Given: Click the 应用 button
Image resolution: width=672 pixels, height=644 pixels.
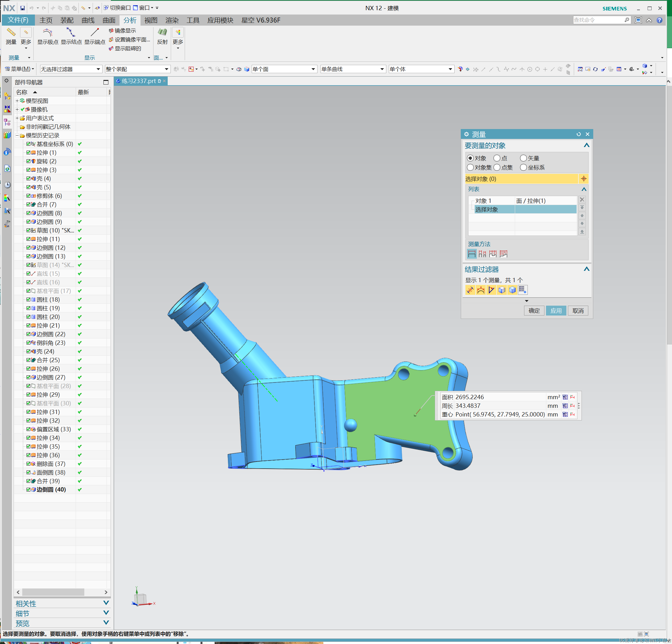Looking at the screenshot, I should click(556, 311).
